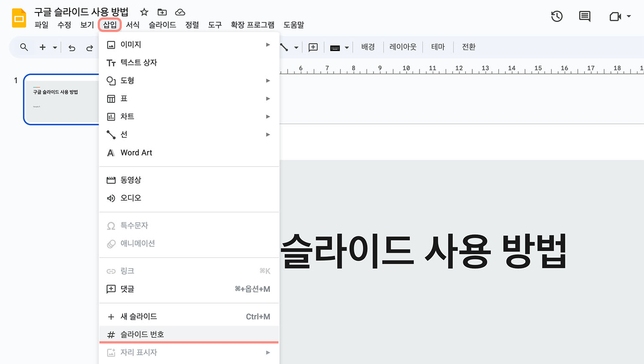Choose 표 from the insert menu
The image size is (644, 364).
click(189, 99)
